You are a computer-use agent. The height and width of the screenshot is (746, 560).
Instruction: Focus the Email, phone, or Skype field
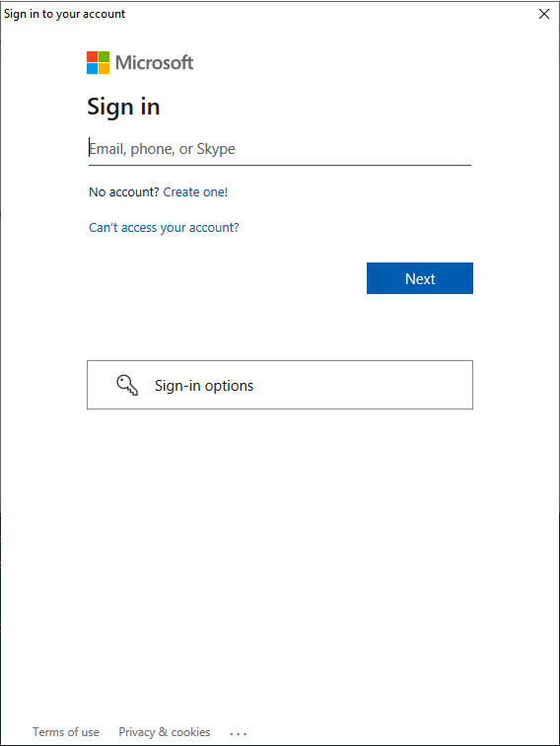(x=280, y=149)
